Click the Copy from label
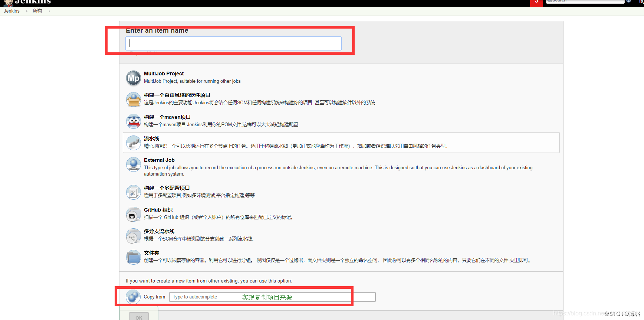 coord(154,297)
